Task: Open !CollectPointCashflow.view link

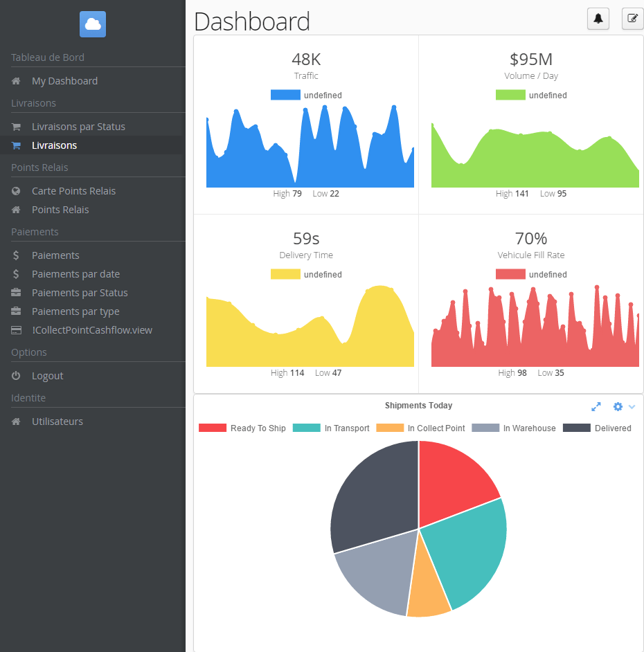Action: (92, 330)
